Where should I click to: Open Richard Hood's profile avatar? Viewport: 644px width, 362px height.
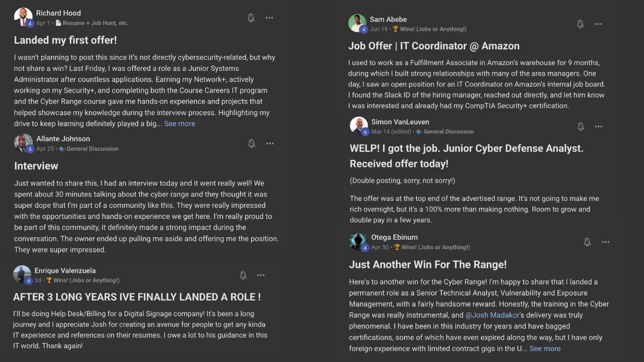[x=23, y=17]
